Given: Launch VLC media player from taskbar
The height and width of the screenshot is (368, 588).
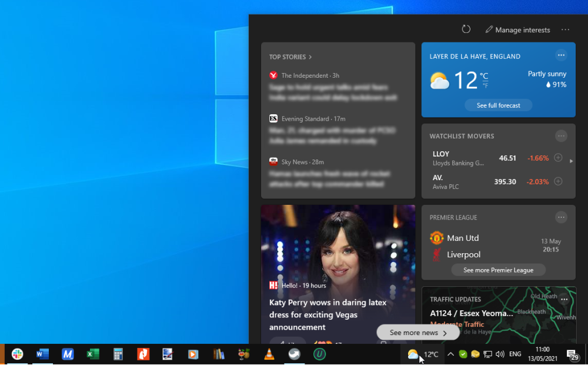Looking at the screenshot, I should [x=268, y=354].
